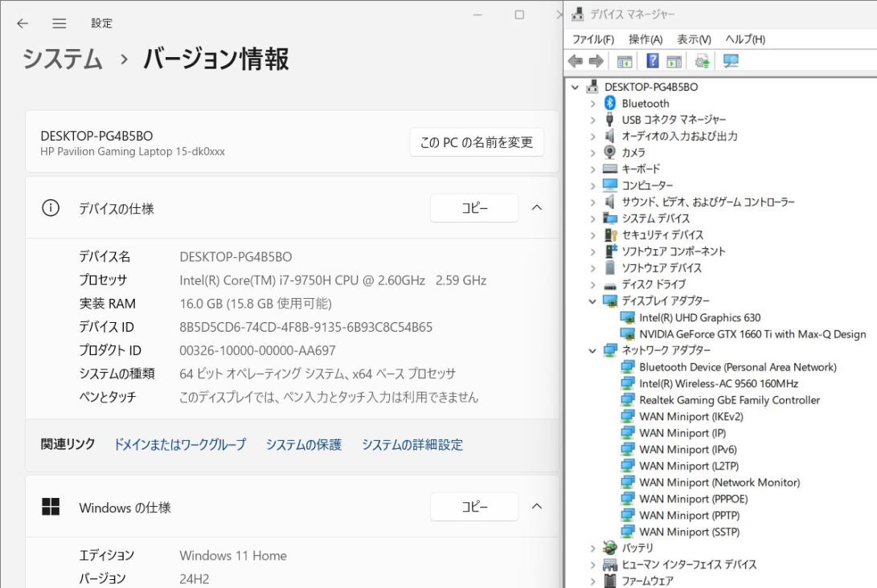Viewport: 877px width, 588px height.
Task: Select WAN Miniport (Network Monitor)
Action: click(719, 482)
